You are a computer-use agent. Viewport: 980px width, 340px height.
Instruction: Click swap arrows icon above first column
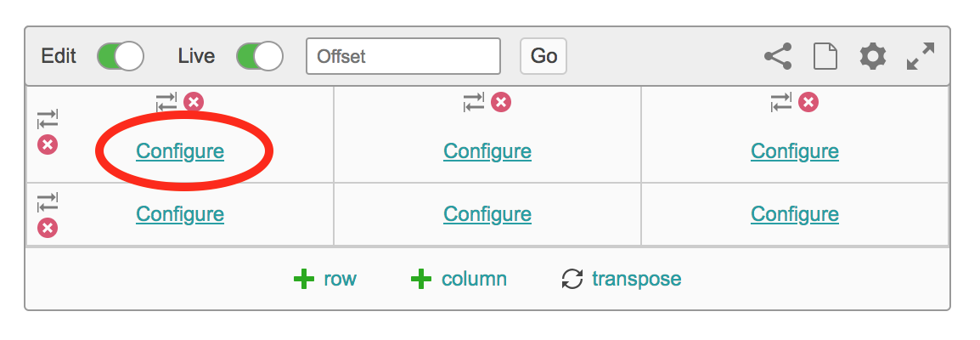click(x=167, y=101)
